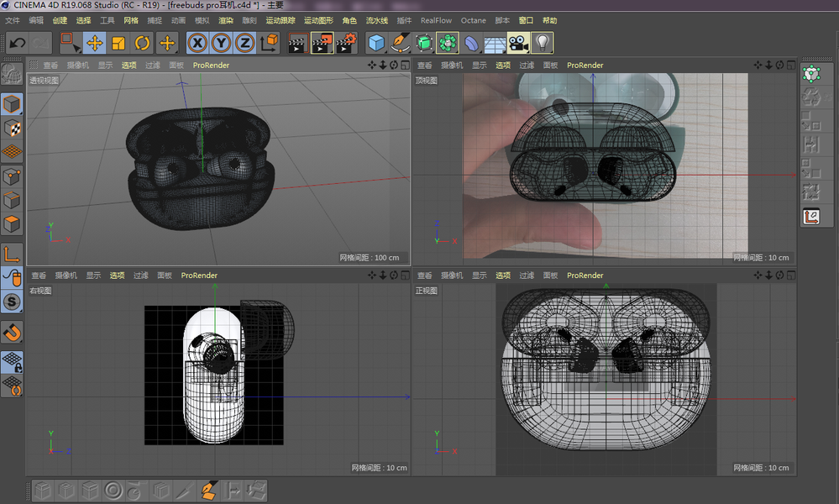The image size is (839, 504).
Task: Activate the Rotate tool
Action: pos(142,43)
